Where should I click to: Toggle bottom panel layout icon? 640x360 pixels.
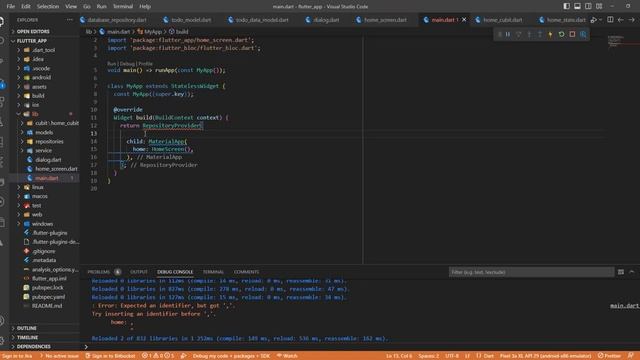click(577, 6)
